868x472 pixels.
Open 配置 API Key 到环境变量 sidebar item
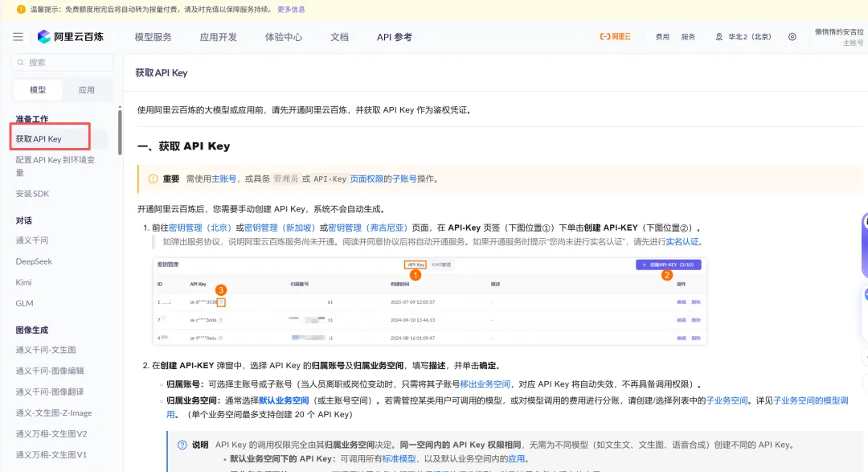coord(55,166)
